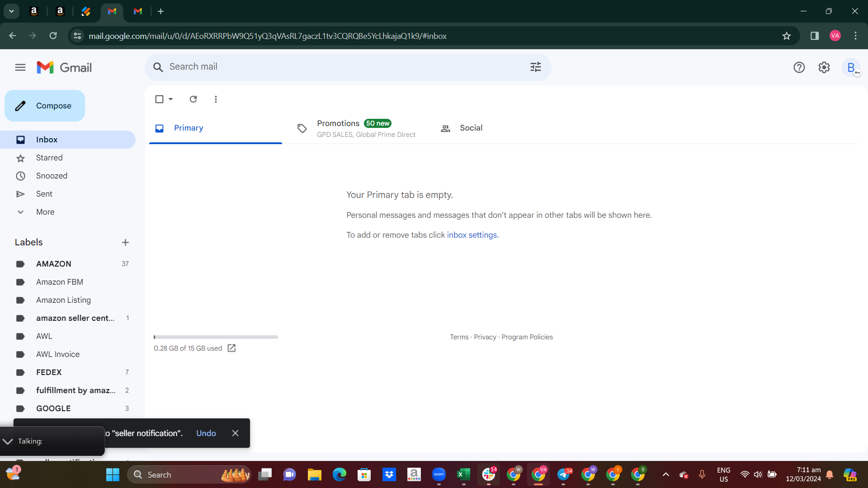Click the storage usage progress bar
868x488 pixels.
click(216, 337)
